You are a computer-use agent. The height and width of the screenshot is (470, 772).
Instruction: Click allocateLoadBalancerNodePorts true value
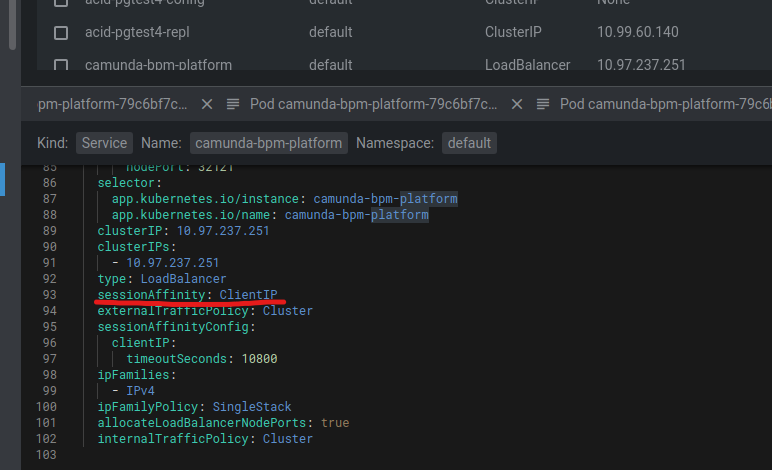pos(335,423)
